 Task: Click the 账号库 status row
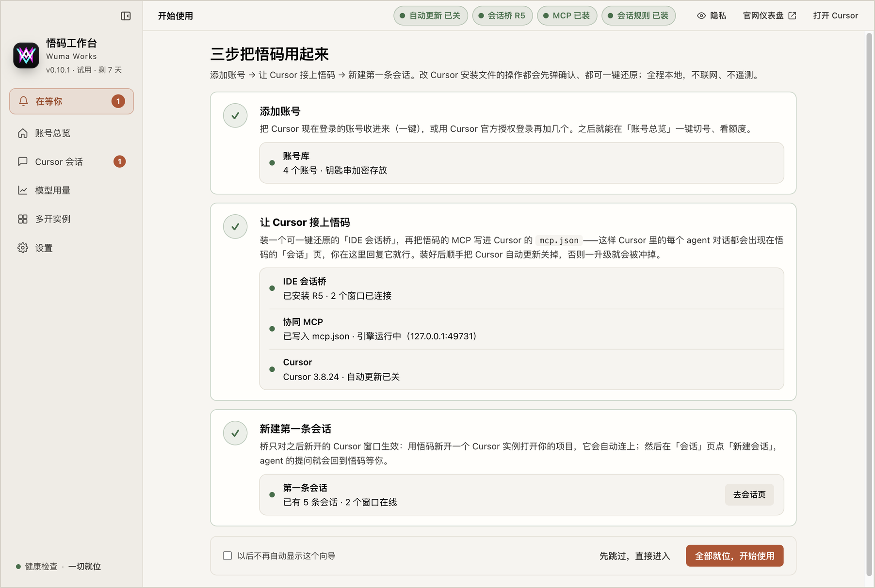521,163
